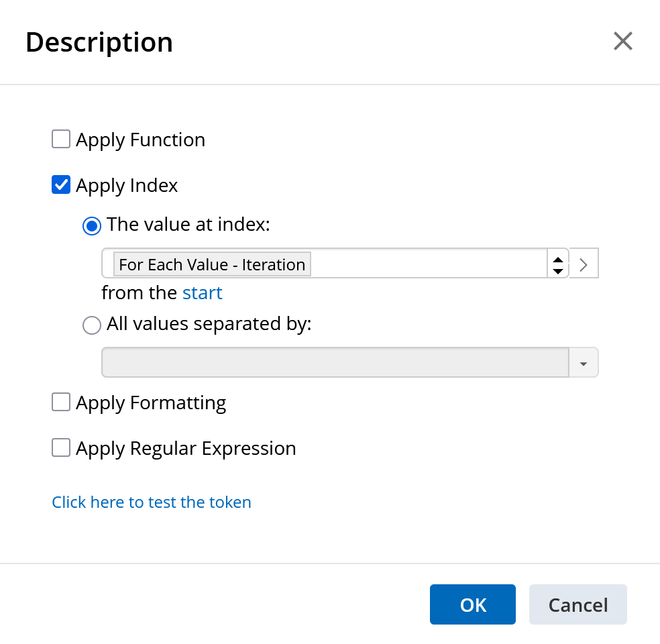Expand the separator dropdown arrow
This screenshot has height=644, width=660.
pos(584,363)
